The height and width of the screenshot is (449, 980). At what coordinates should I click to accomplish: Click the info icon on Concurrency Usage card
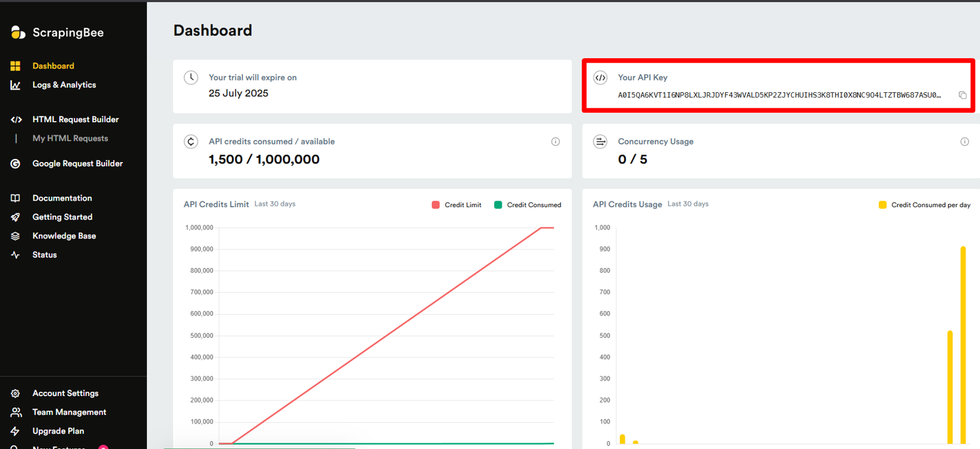click(964, 141)
